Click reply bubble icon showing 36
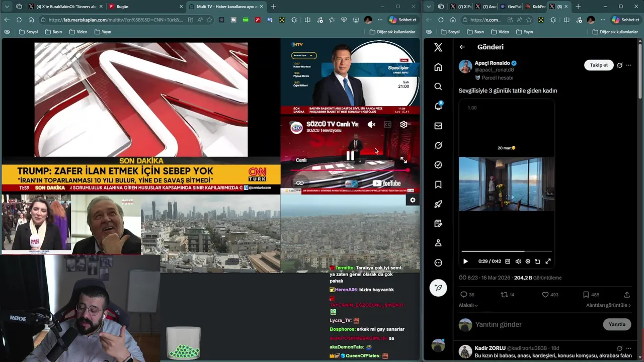This screenshot has height=362, width=644. 463,295
